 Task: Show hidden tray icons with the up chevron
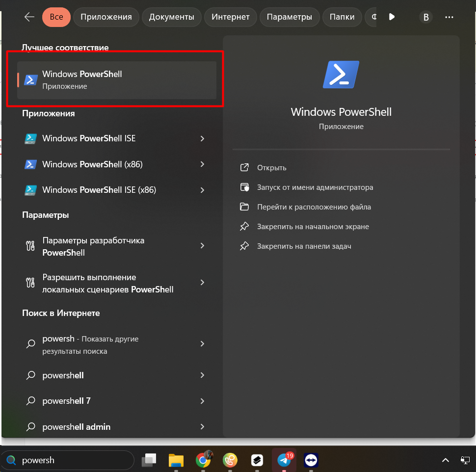(446, 460)
